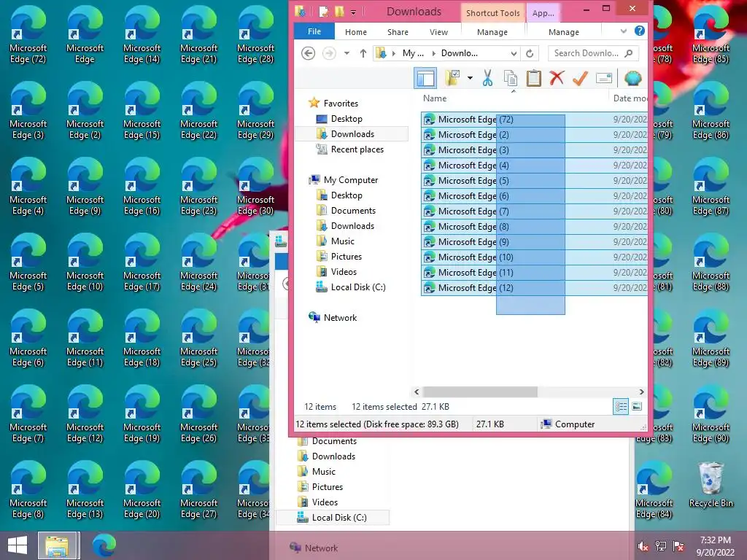The image size is (747, 560).
Task: Open Music folder in front window
Action: pyautogui.click(x=343, y=241)
